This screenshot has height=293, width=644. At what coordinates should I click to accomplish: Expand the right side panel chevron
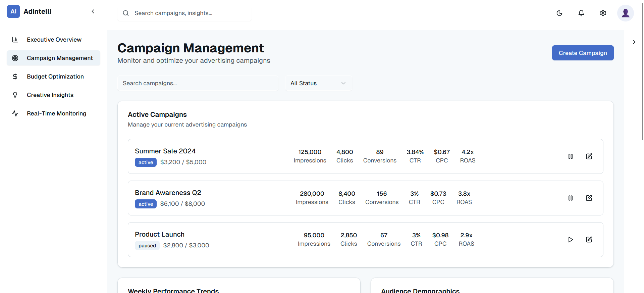point(634,42)
